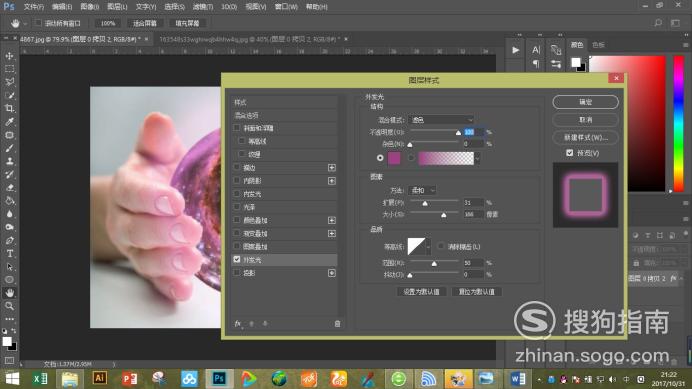Click the 新建样式(W)... button

tap(585, 137)
